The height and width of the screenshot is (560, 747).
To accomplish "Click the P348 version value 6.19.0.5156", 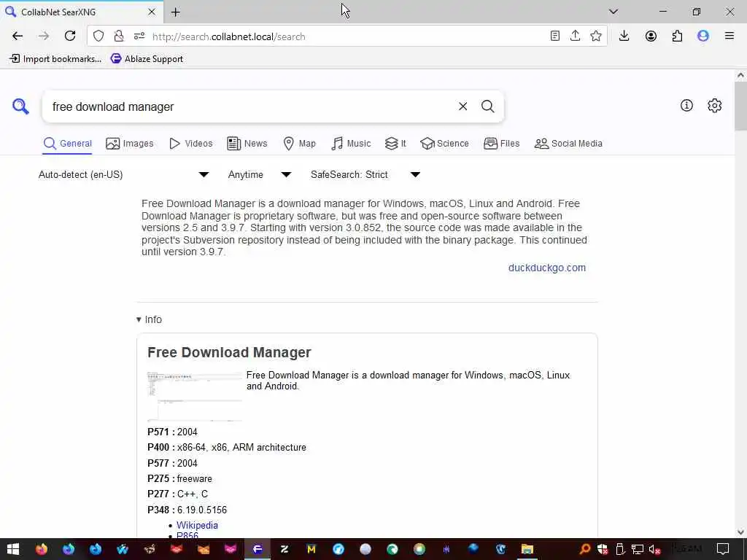I will (202, 510).
